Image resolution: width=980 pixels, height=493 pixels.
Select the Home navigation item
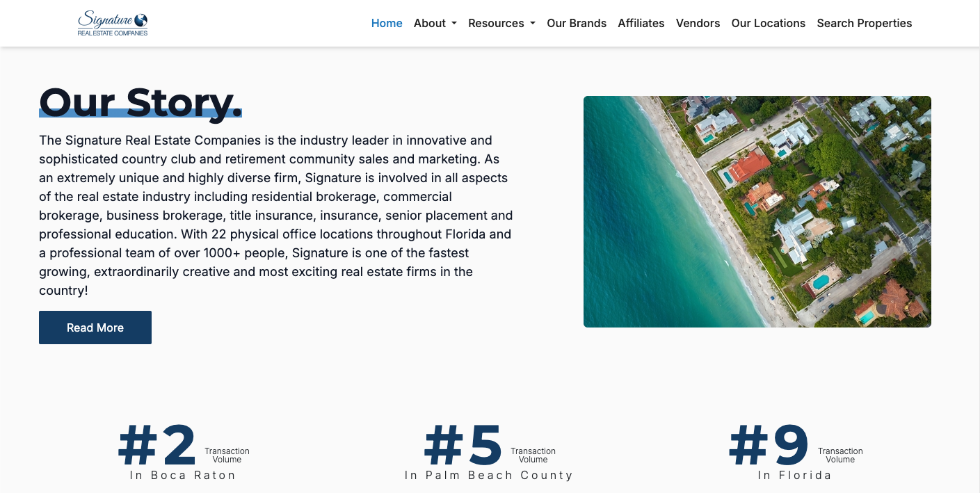pos(387,23)
